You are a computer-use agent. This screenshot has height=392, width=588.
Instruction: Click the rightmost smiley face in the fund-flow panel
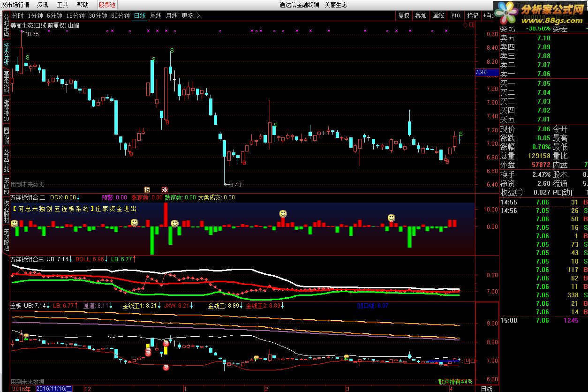[x=391, y=218]
